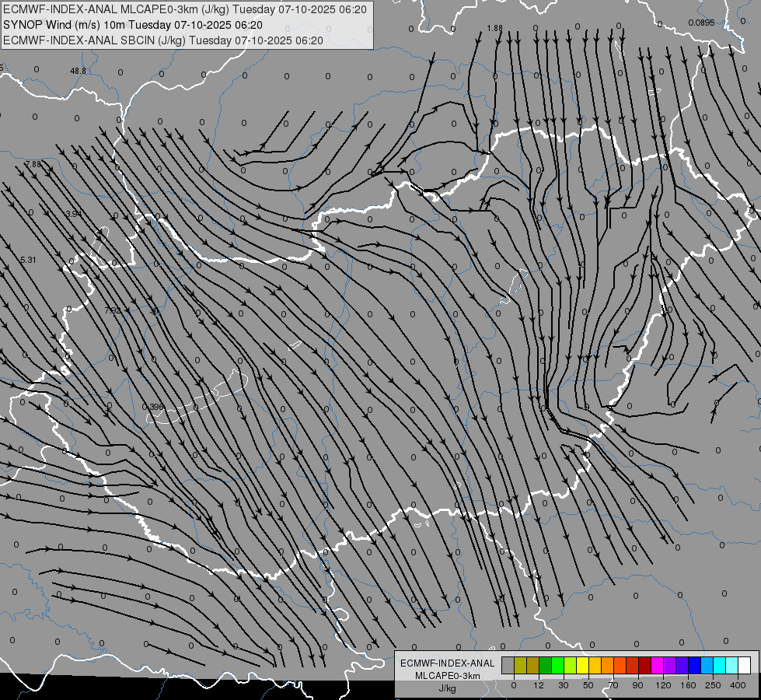Click the legend tick label 0
761x700 pixels.
(514, 685)
